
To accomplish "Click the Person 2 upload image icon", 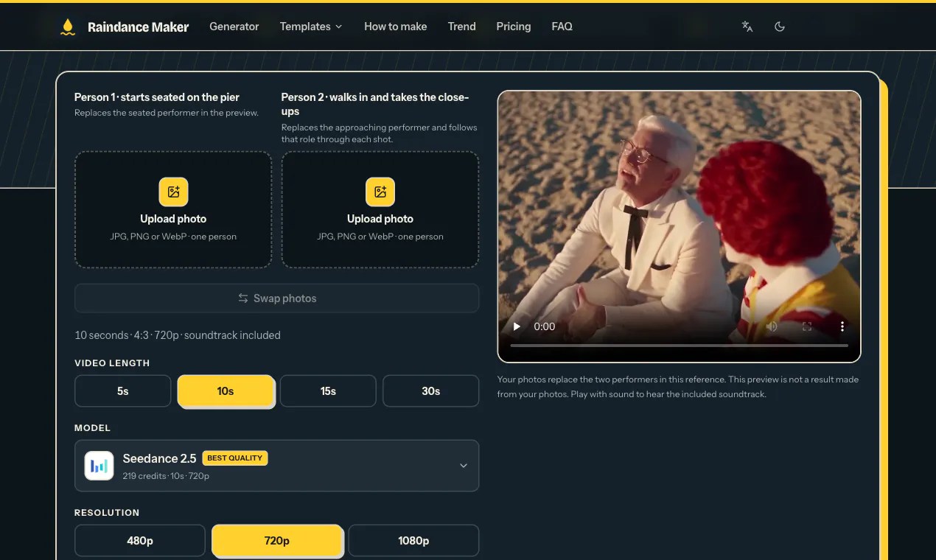I will pyautogui.click(x=380, y=192).
